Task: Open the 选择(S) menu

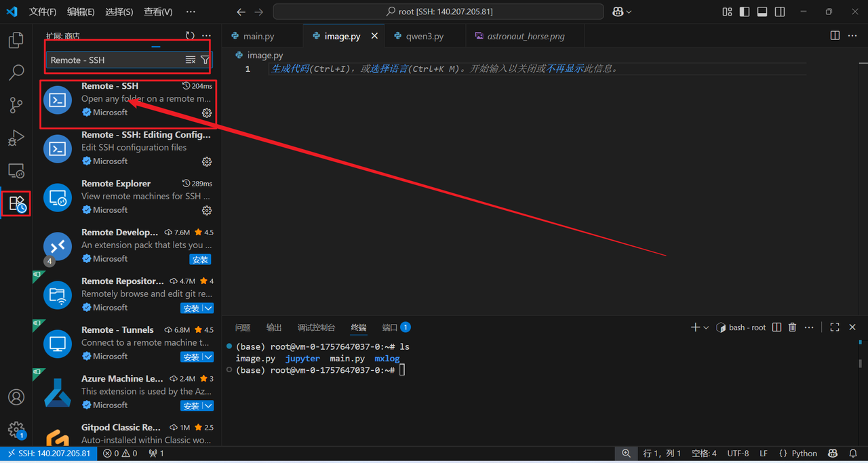Action: 119,12
